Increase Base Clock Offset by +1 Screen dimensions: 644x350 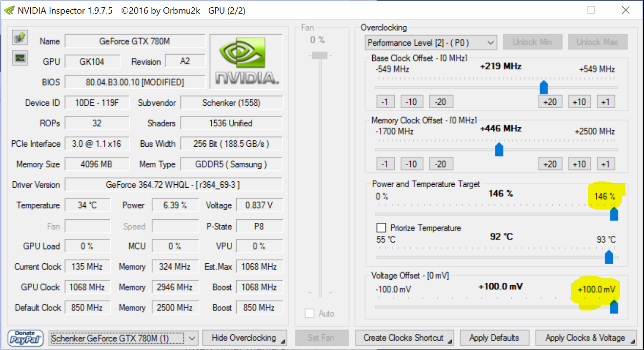(605, 101)
